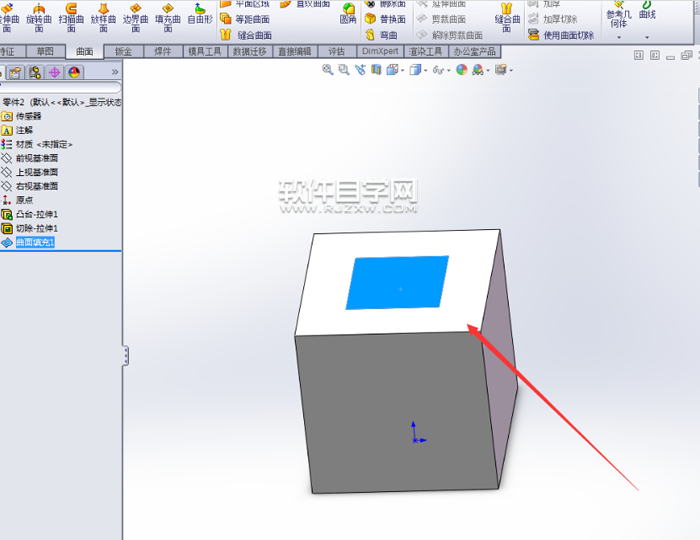
Task: Select the 自由形 freeform tool
Action: [x=200, y=13]
